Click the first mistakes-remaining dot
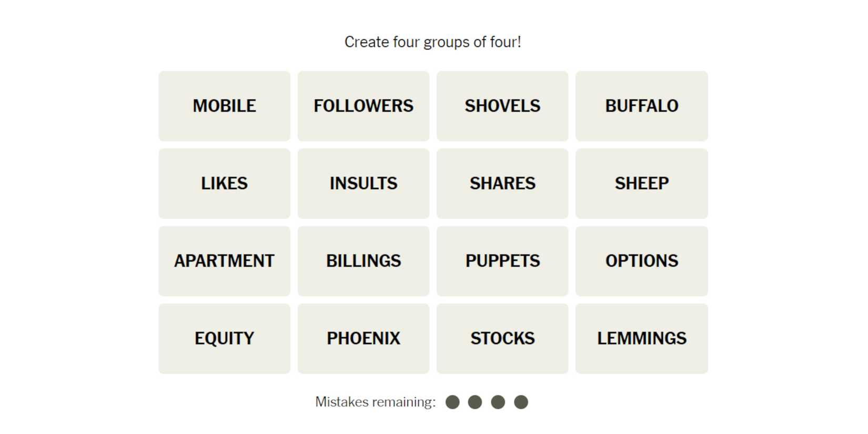 [452, 402]
